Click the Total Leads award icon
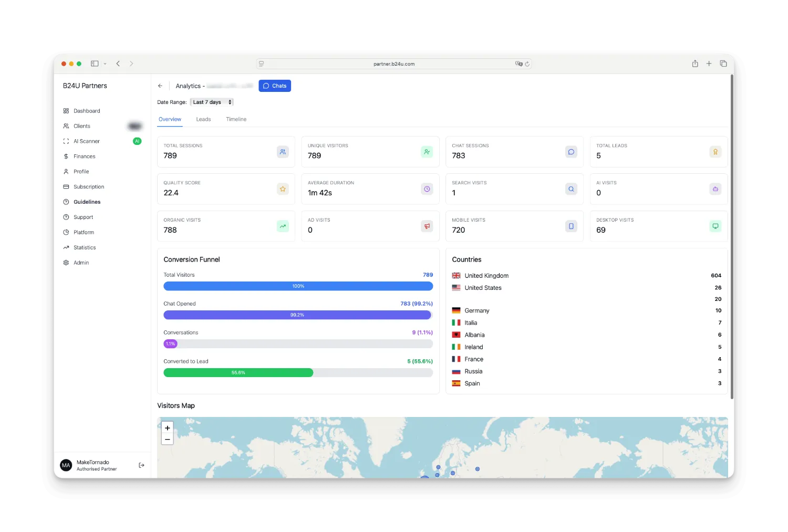The image size is (788, 532). [x=715, y=152]
